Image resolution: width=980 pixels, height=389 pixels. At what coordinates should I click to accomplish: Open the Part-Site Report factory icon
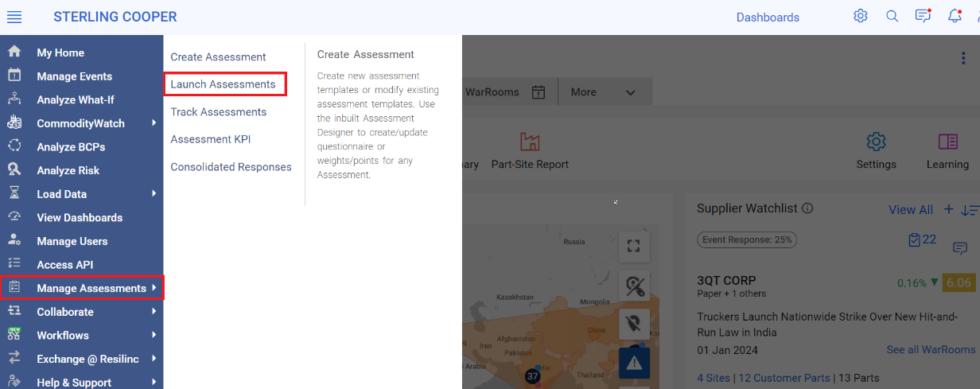point(530,142)
